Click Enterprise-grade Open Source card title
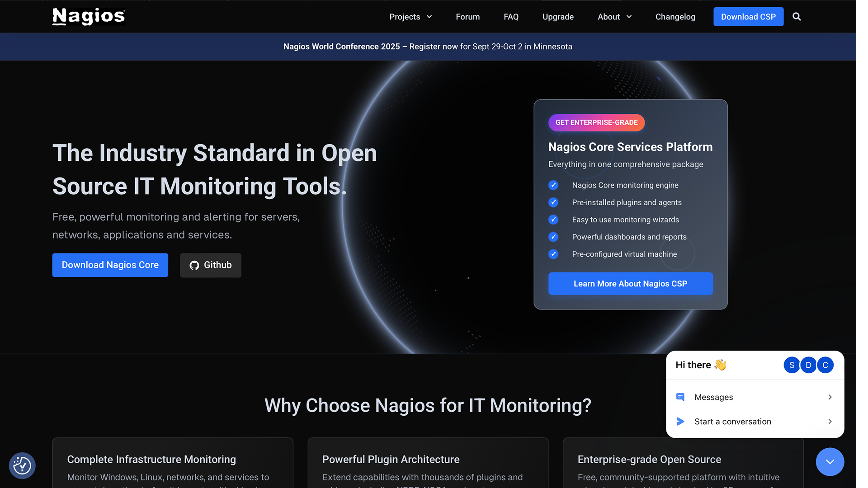The height and width of the screenshot is (488, 868). [x=649, y=460]
